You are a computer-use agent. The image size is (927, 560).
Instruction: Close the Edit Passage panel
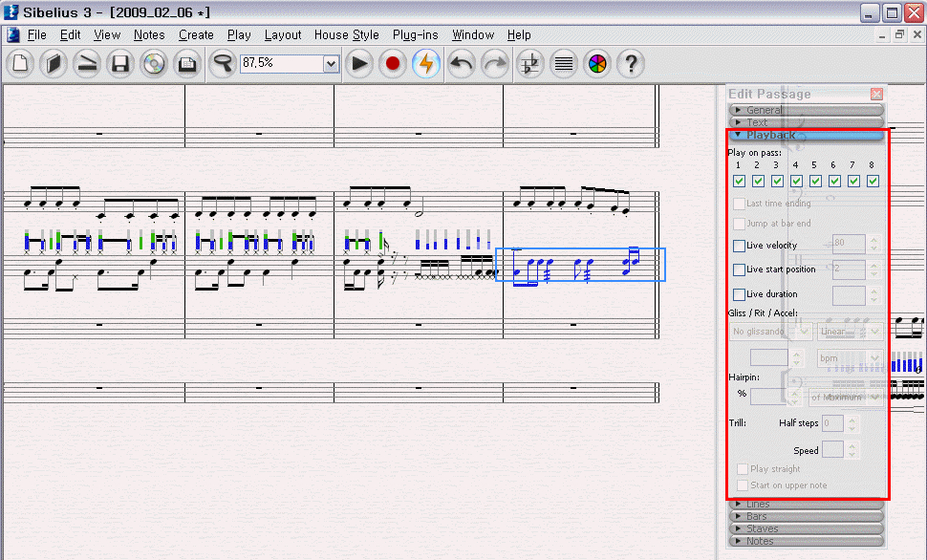click(x=876, y=94)
